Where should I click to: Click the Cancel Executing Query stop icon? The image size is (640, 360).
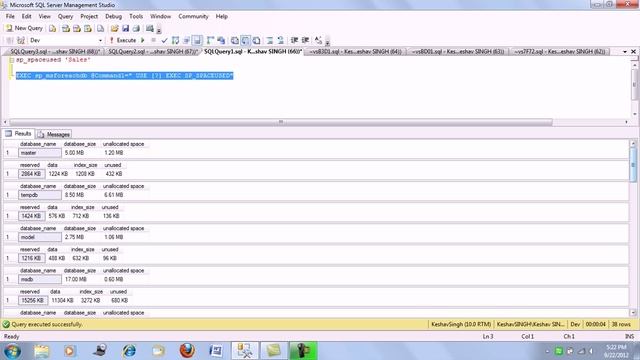click(x=153, y=40)
